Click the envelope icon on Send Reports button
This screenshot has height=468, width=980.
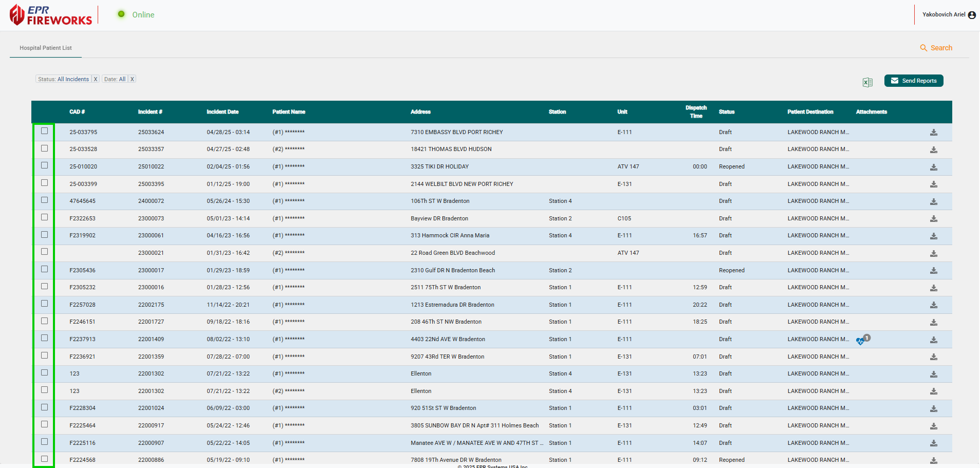pyautogui.click(x=894, y=80)
